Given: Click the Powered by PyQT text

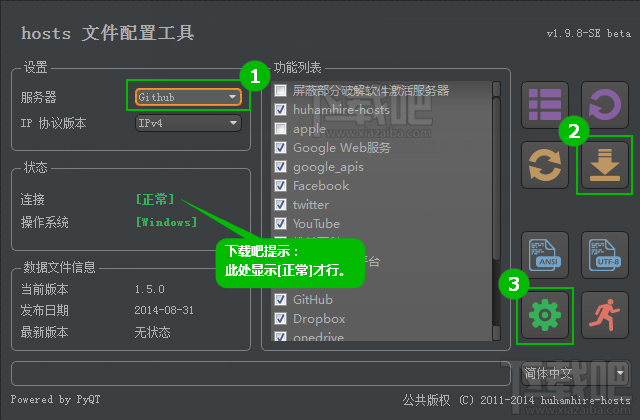Looking at the screenshot, I should (56, 399).
